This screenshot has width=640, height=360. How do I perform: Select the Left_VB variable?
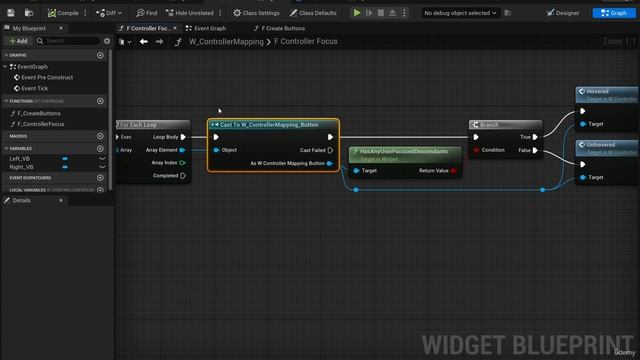click(20, 158)
